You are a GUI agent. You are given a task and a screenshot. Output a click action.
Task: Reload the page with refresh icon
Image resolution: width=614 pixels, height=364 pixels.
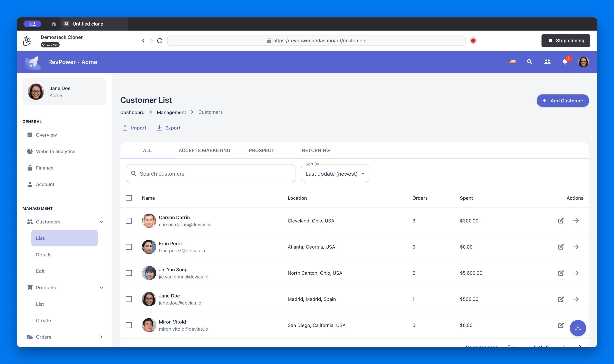coord(160,41)
